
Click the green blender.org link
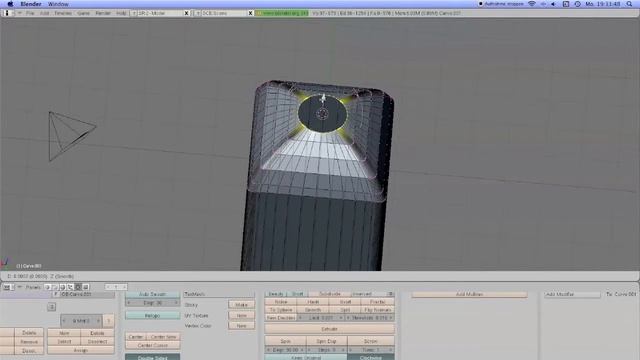282,13
